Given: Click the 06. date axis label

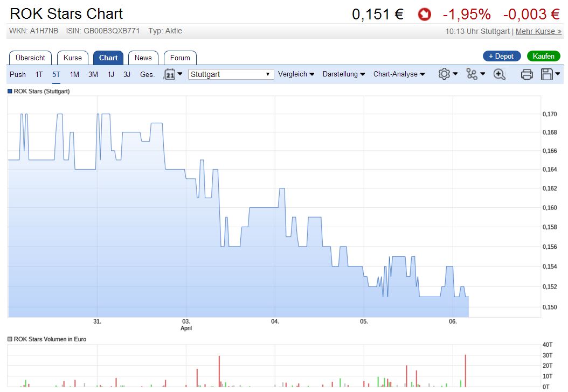Looking at the screenshot, I should tap(453, 321).
